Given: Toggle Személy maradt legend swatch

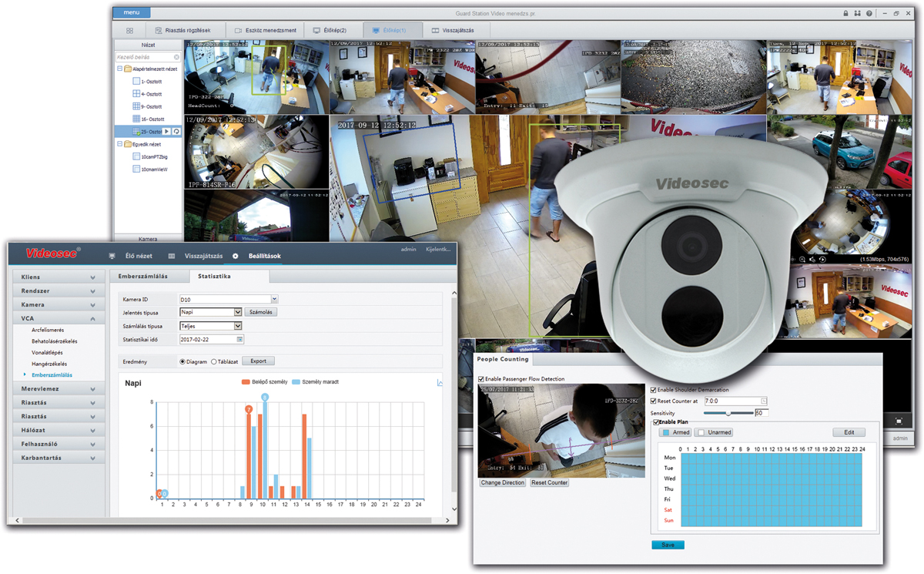Looking at the screenshot, I should pos(296,382).
